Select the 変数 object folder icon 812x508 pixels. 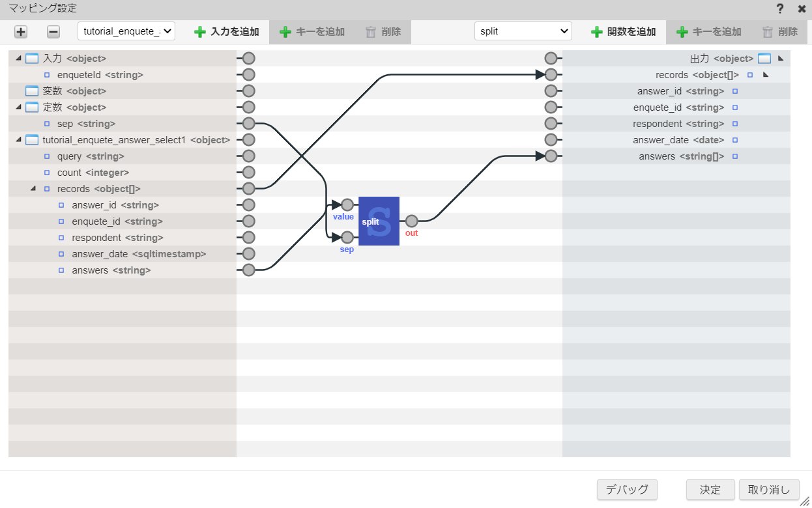pos(32,91)
